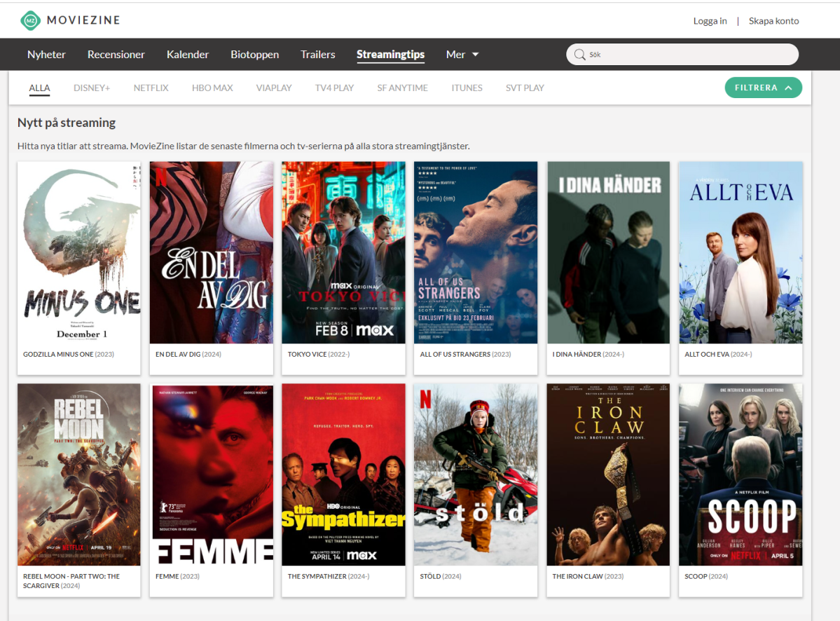Open the Godzilla Minus One movie page
This screenshot has width=840, height=621.
click(78, 252)
